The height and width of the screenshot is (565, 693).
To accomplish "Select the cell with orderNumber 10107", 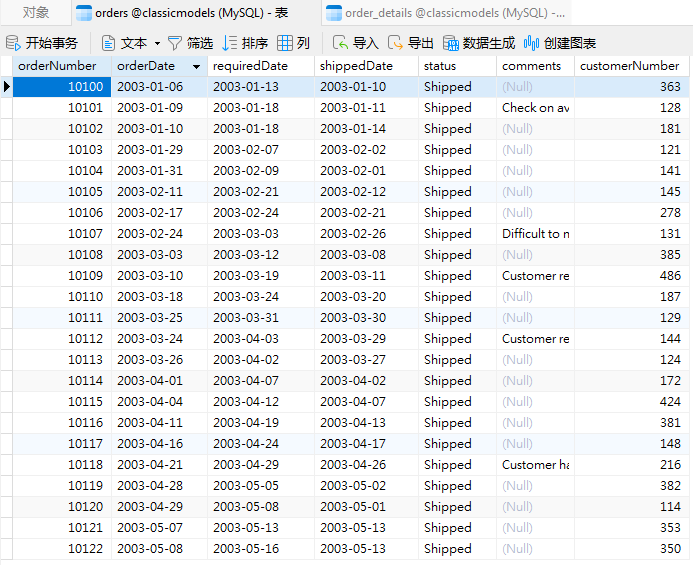I will tap(62, 233).
